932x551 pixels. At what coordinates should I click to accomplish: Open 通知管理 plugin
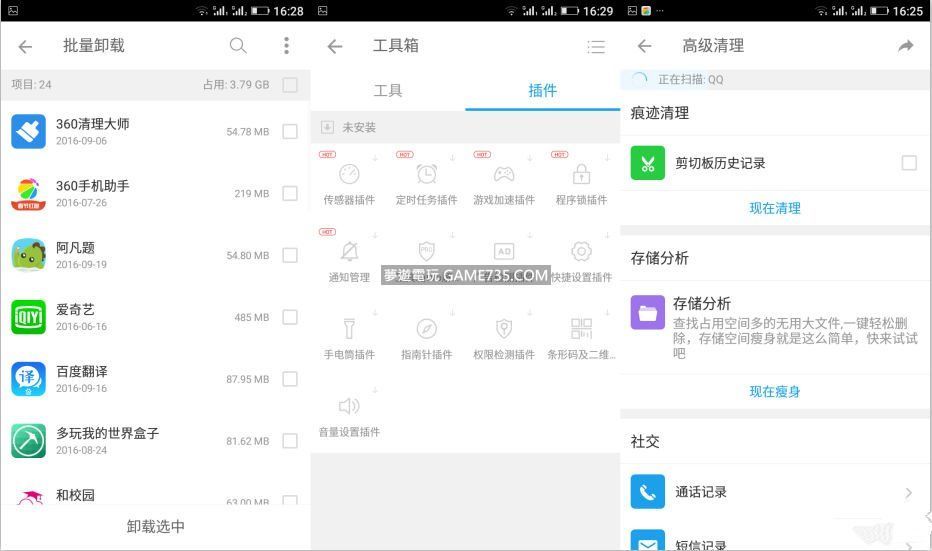(349, 259)
